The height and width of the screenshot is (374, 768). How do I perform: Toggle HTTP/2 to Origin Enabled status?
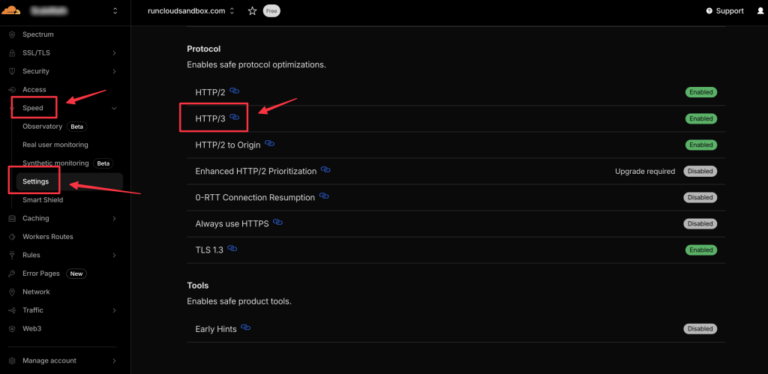(701, 145)
